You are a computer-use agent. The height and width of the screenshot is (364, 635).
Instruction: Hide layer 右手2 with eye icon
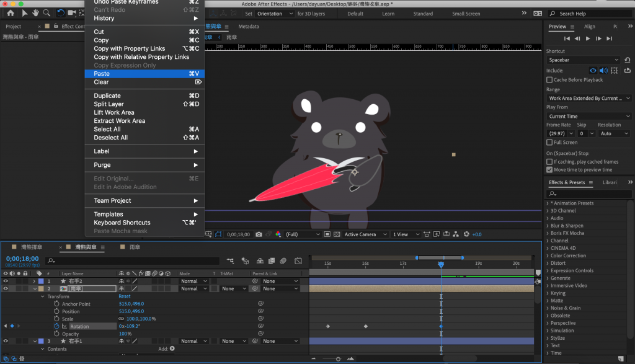[x=6, y=281]
